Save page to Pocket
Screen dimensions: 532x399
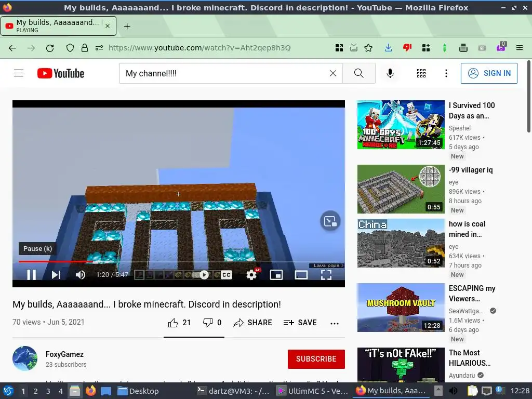pyautogui.click(x=353, y=48)
